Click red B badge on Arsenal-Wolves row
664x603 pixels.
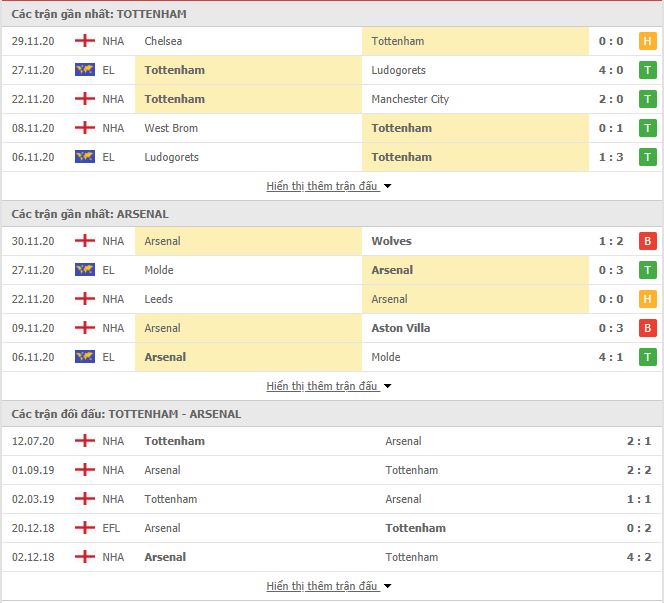(647, 241)
